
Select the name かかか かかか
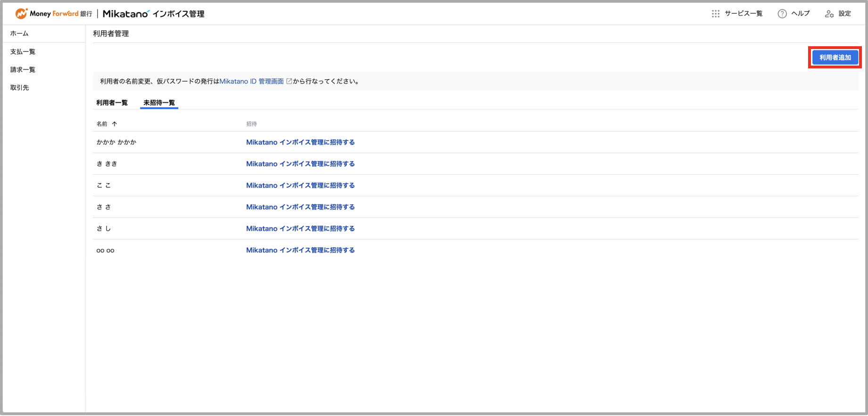pyautogui.click(x=116, y=142)
